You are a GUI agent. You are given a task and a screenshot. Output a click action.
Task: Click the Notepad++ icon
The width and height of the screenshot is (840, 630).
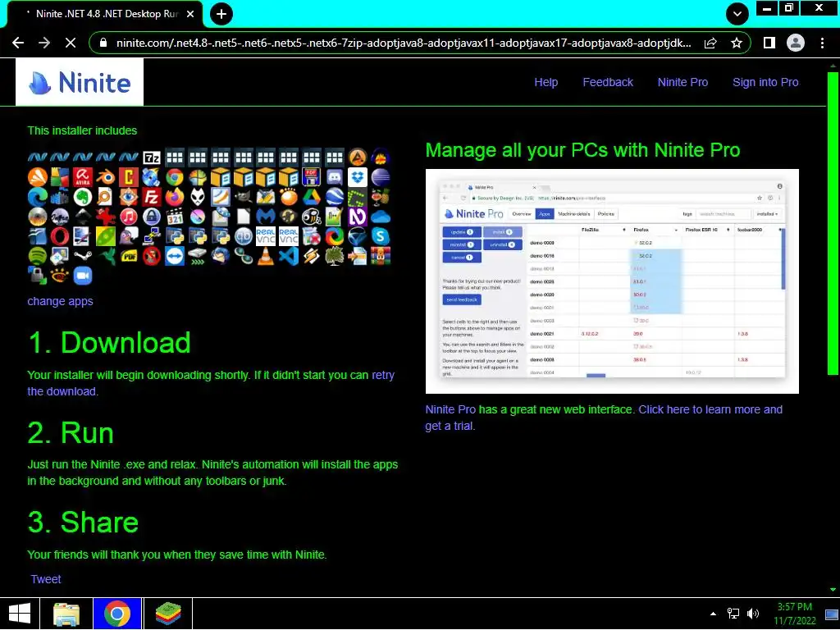pyautogui.click(x=335, y=217)
